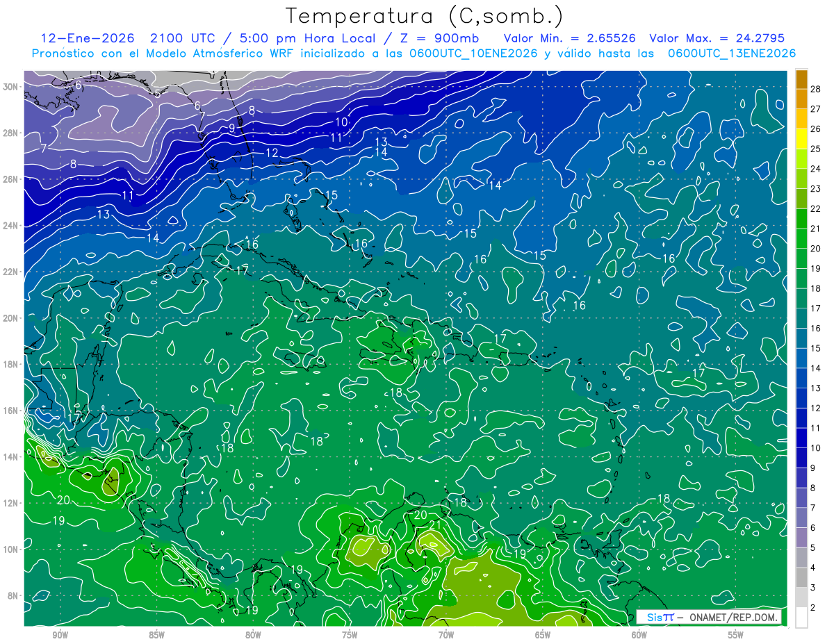This screenshot has height=644, width=834.
Task: Click the '2100 UTC' time text
Action: click(181, 38)
